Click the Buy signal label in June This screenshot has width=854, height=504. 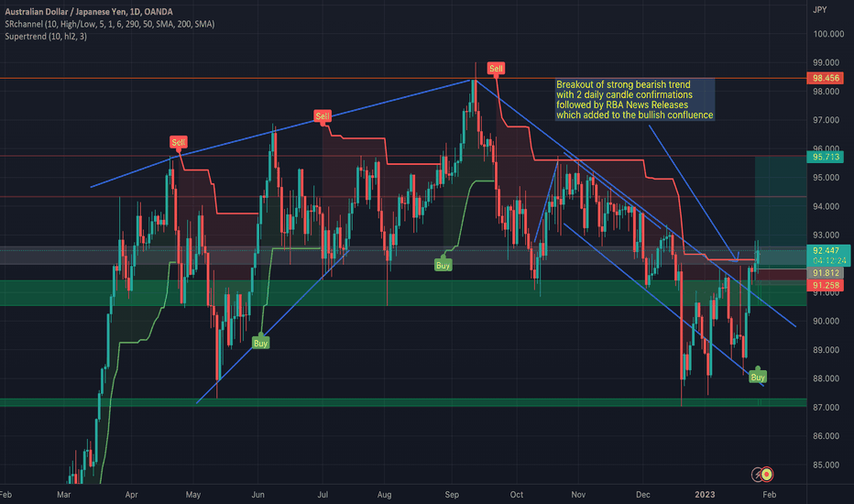point(260,344)
